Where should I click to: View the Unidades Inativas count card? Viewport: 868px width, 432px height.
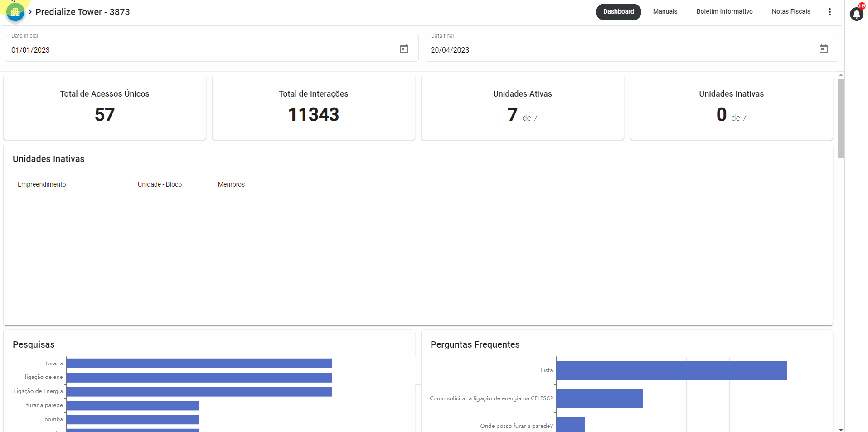point(731,107)
